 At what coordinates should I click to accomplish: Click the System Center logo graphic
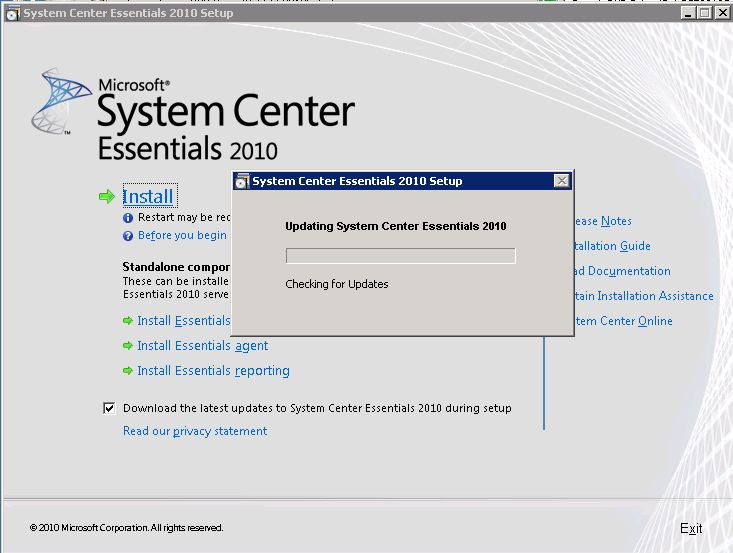[x=61, y=101]
